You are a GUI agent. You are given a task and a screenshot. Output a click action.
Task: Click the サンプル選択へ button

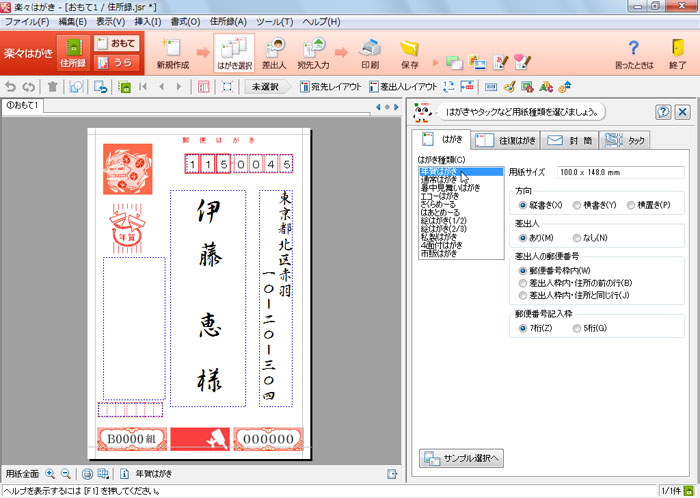point(461,459)
